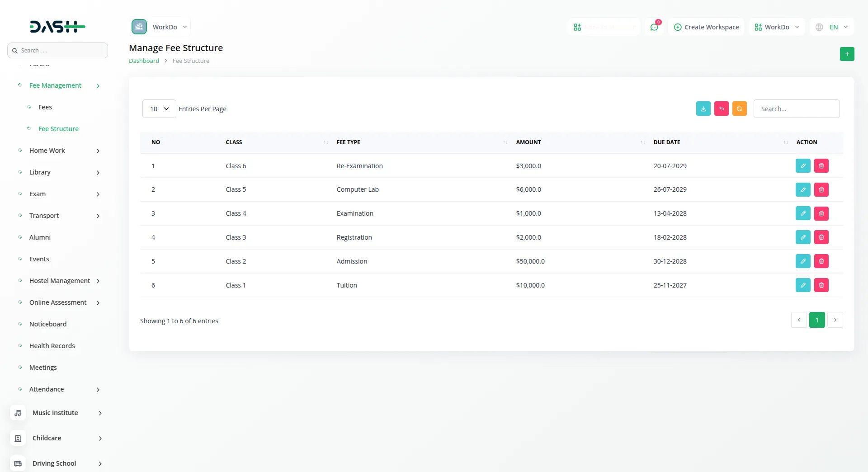This screenshot has height=472, width=868.
Task: Click the green plus create button
Action: pos(847,54)
